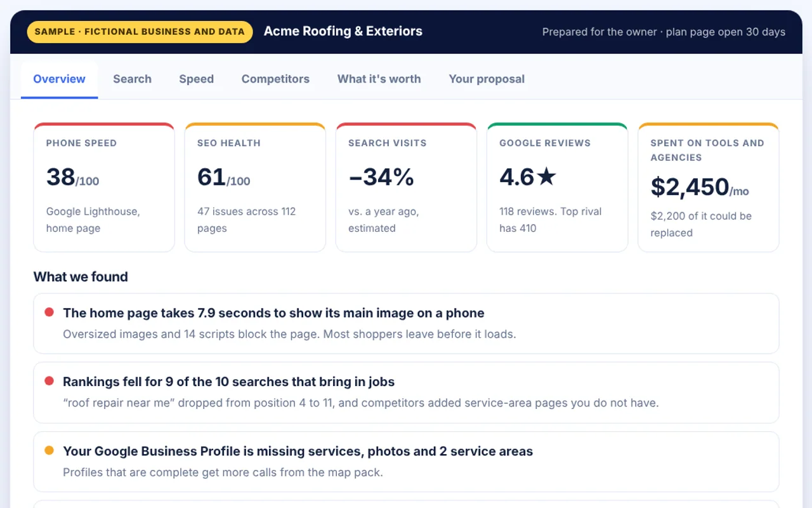Click the Google Reviews 4.6 star rating
This screenshot has height=508, width=812.
click(528, 177)
